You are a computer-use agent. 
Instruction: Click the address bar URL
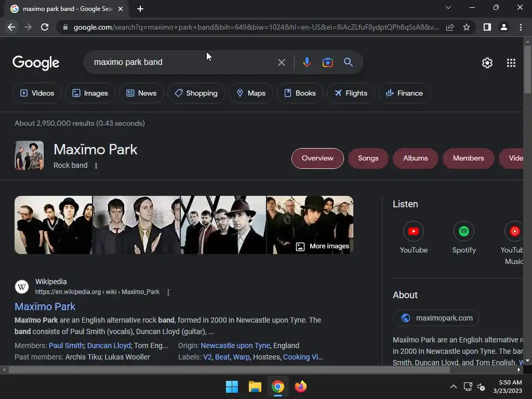pyautogui.click(x=256, y=27)
